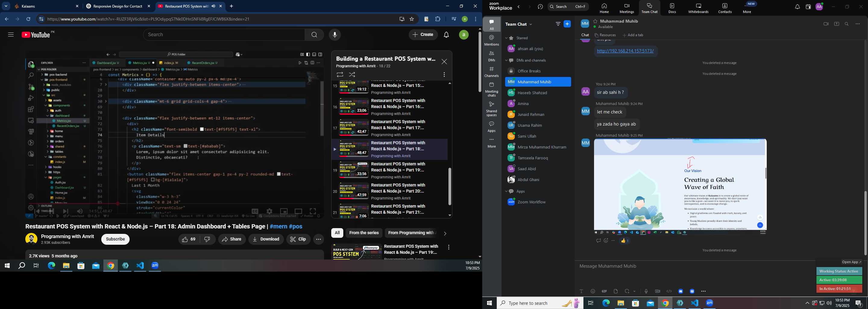Open Chrome tab search dropdown arrow
This screenshot has height=309, width=868.
6,6
